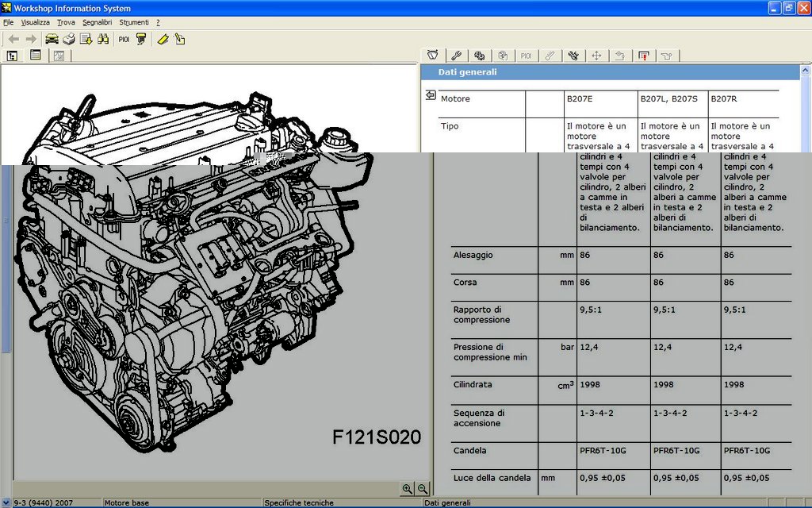The width and height of the screenshot is (812, 508).
Task: Click 'Motore base' in status bar
Action: (x=126, y=502)
